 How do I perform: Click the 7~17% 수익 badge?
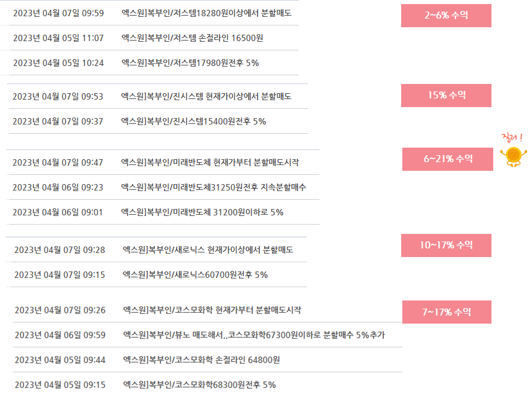(446, 312)
